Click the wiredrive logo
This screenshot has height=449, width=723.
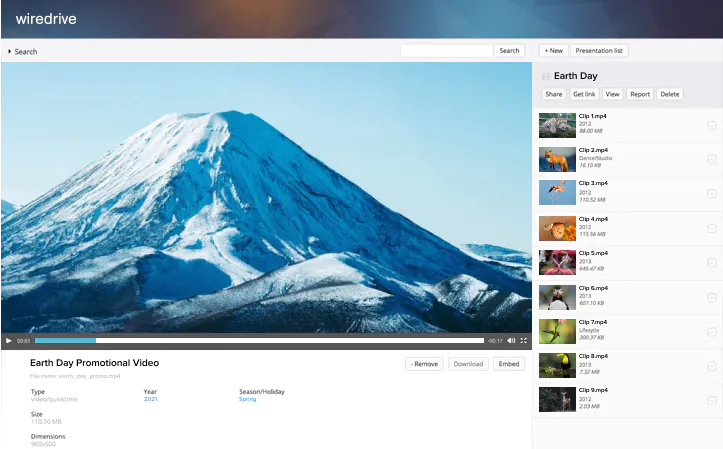(46, 18)
